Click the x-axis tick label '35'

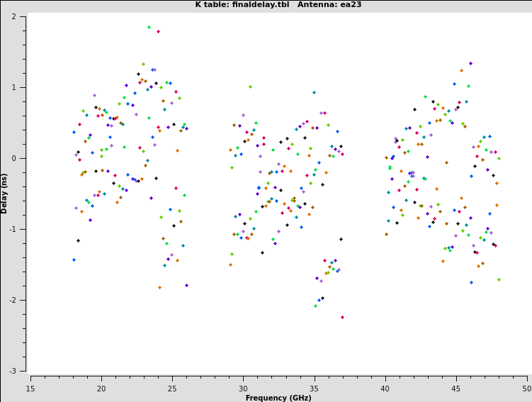[314, 389]
